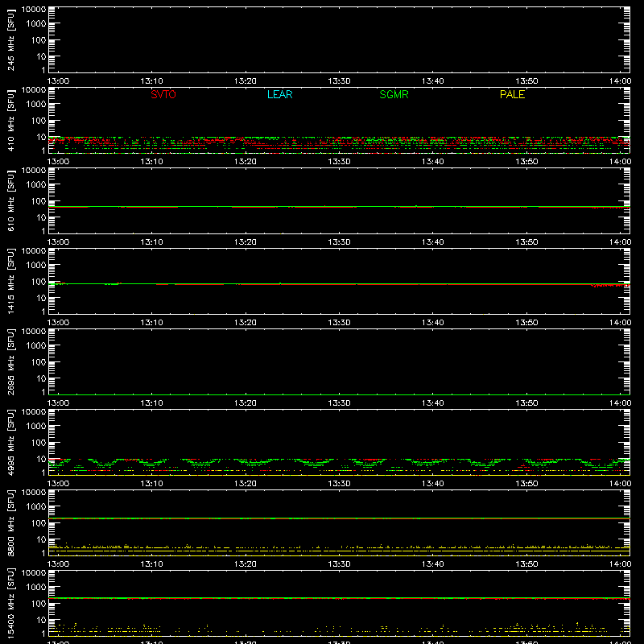
Task: Click the red SVTO legend label
Action: [163, 94]
